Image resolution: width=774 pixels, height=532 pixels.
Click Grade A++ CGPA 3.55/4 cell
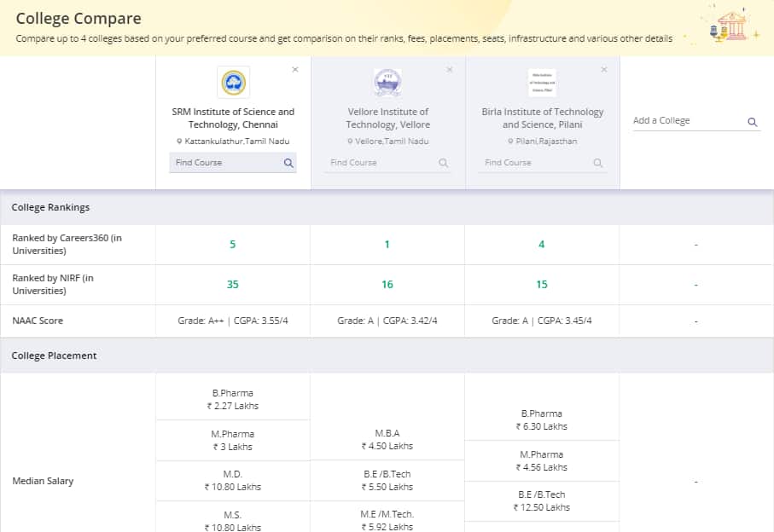(232, 321)
